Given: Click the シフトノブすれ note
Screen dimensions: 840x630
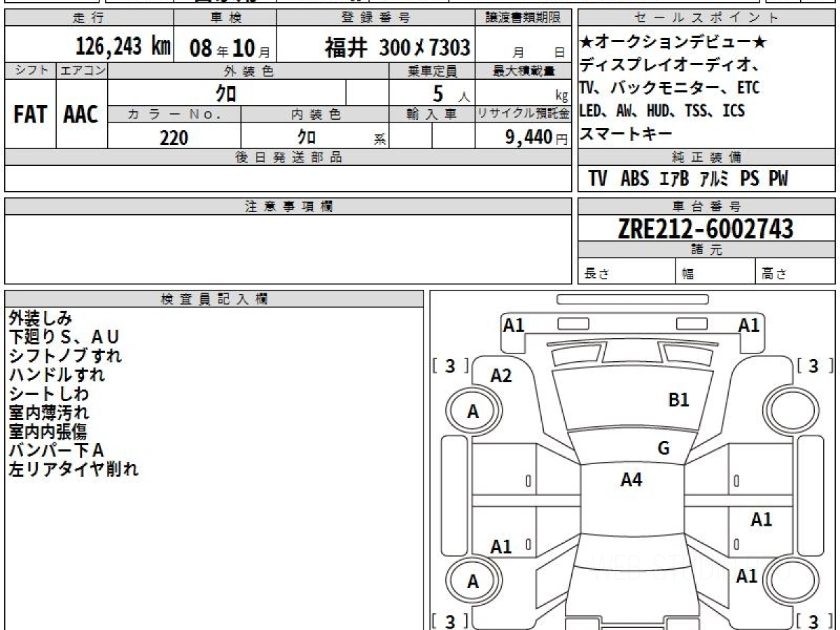Looking at the screenshot, I should tap(65, 356).
